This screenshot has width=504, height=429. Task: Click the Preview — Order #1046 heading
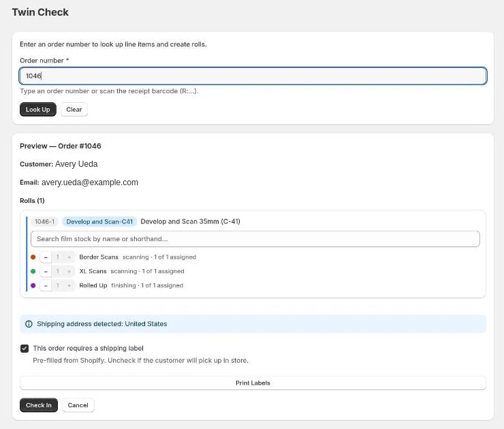click(x=61, y=146)
